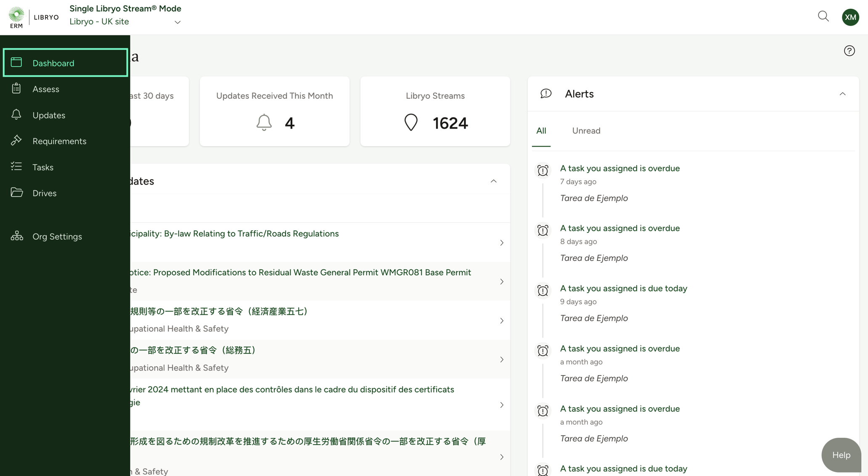Screen dimensions: 868x476
Task: Expand the Traffic/Roads Regulations by-law update
Action: (x=501, y=242)
